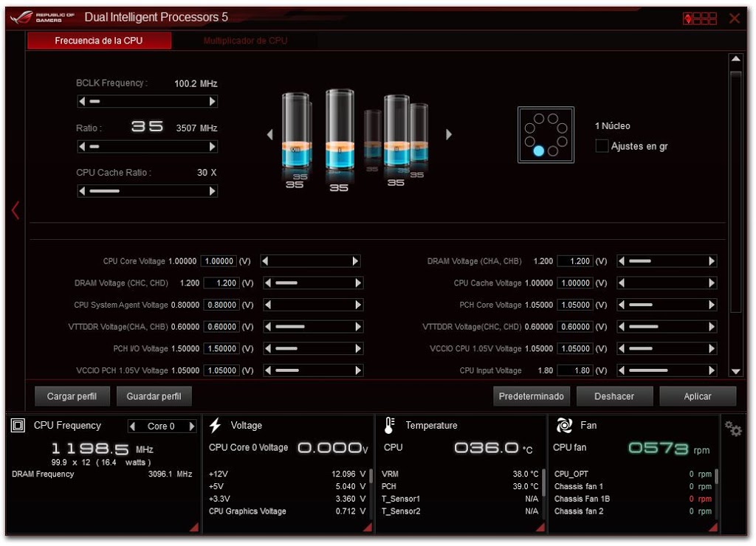Click the core selector circle diagram

coord(546,134)
